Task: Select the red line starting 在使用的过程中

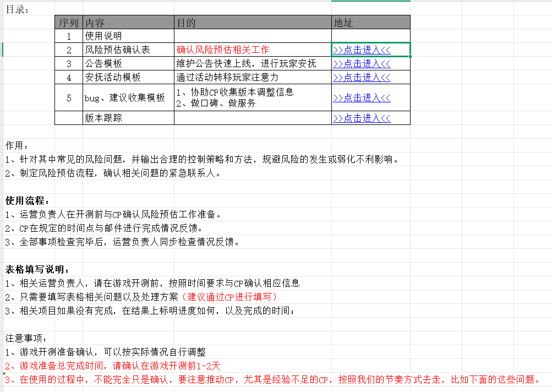Action: coord(273,379)
